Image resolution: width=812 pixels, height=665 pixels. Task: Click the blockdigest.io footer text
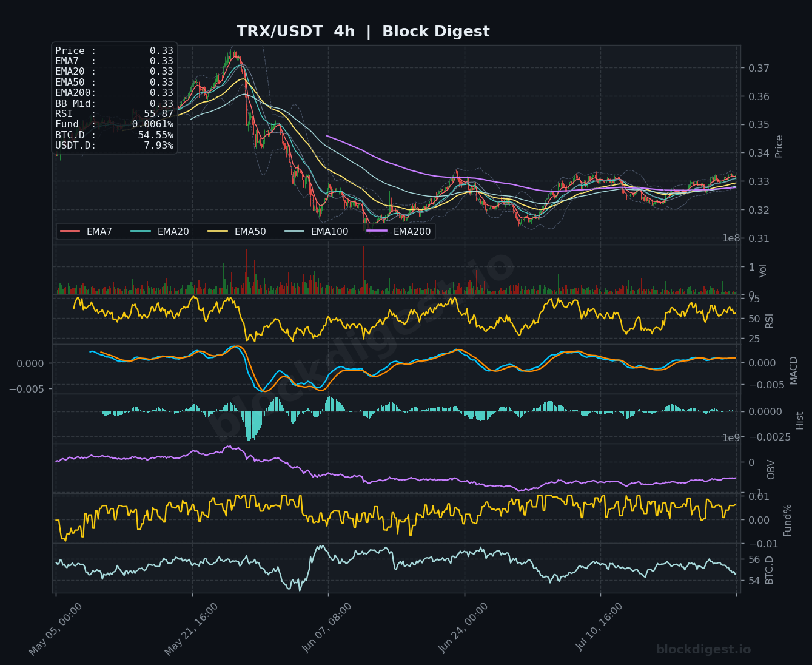(x=703, y=650)
